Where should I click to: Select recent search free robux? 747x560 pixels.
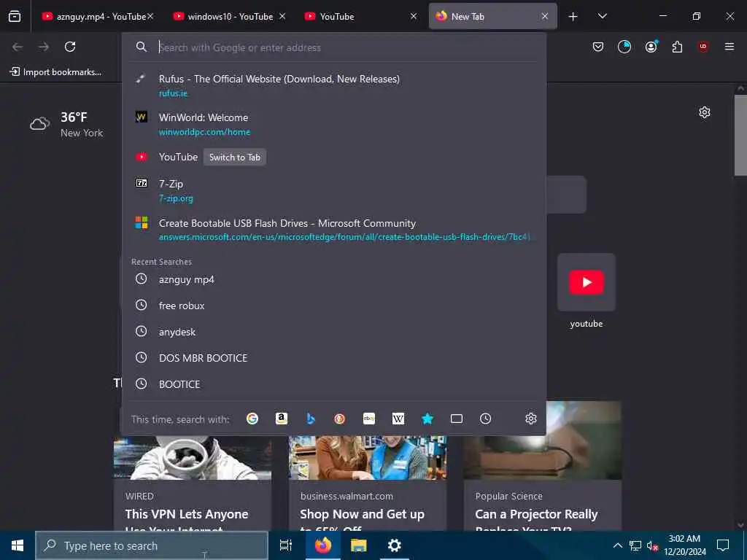(333, 306)
